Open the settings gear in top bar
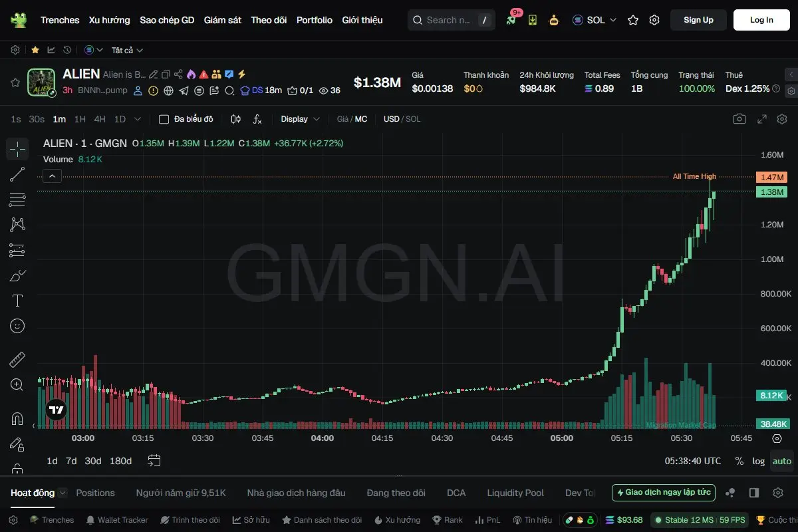Image resolution: width=798 pixels, height=532 pixels. 654,20
